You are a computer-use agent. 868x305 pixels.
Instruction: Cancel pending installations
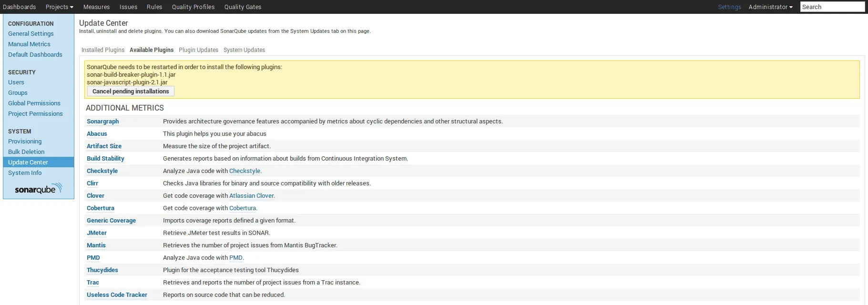coord(131,91)
